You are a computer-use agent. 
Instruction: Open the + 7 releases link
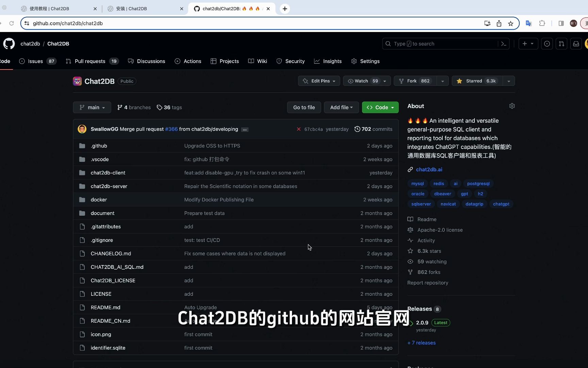[421, 343]
